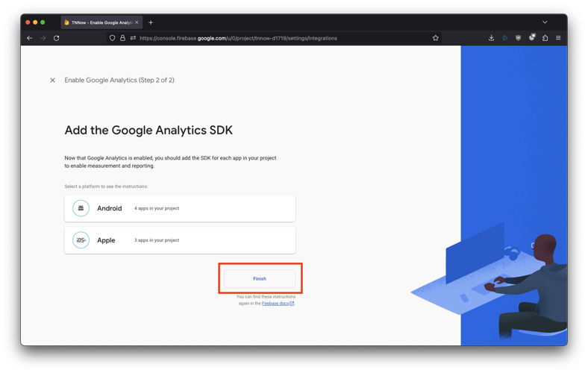Click the browser forward arrow
The image size is (588, 373).
[x=43, y=38]
